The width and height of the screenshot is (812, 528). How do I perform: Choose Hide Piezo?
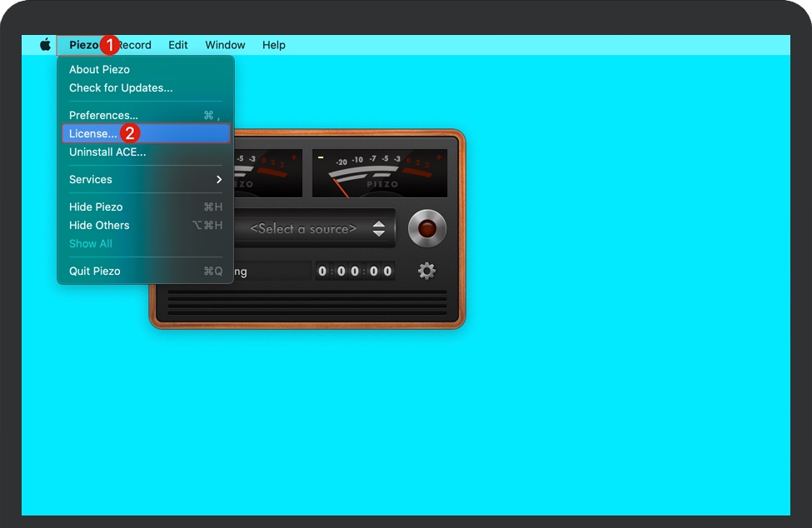point(146,207)
